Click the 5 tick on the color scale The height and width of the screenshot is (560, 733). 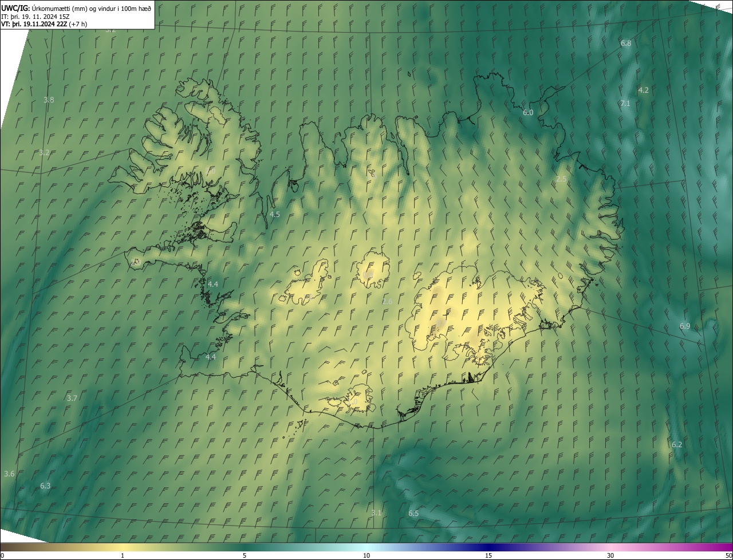pyautogui.click(x=245, y=555)
